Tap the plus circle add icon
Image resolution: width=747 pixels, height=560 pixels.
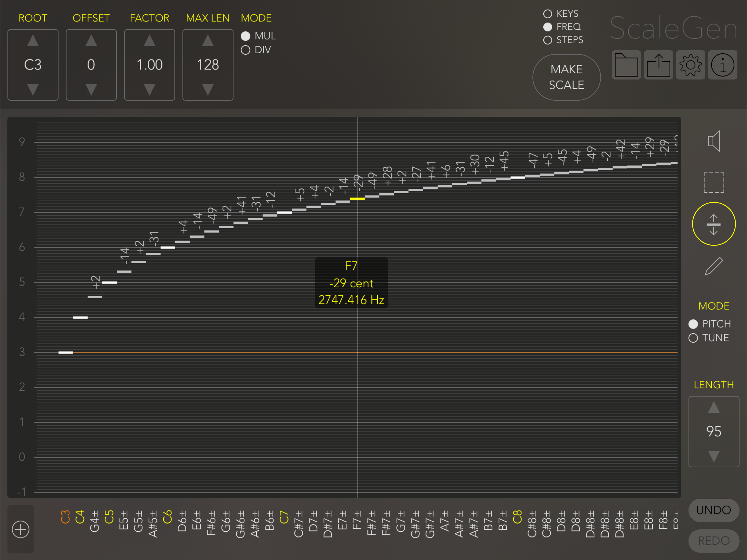pyautogui.click(x=21, y=529)
